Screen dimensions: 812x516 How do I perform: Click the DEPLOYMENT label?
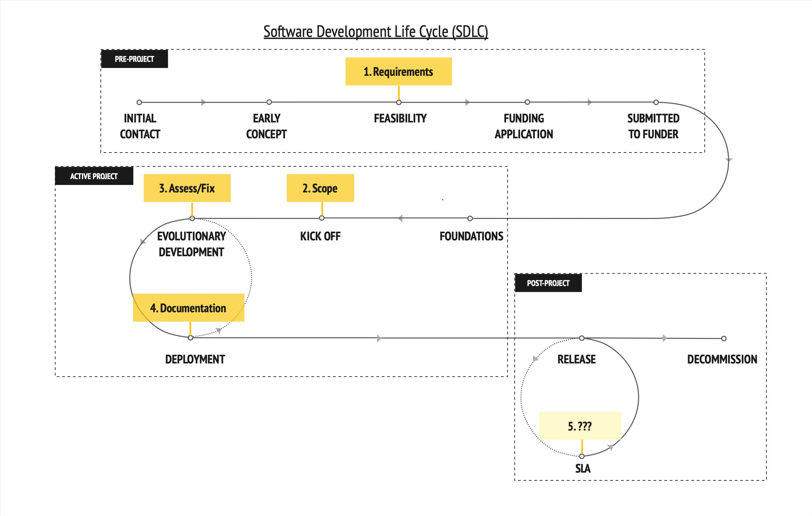pos(195,359)
